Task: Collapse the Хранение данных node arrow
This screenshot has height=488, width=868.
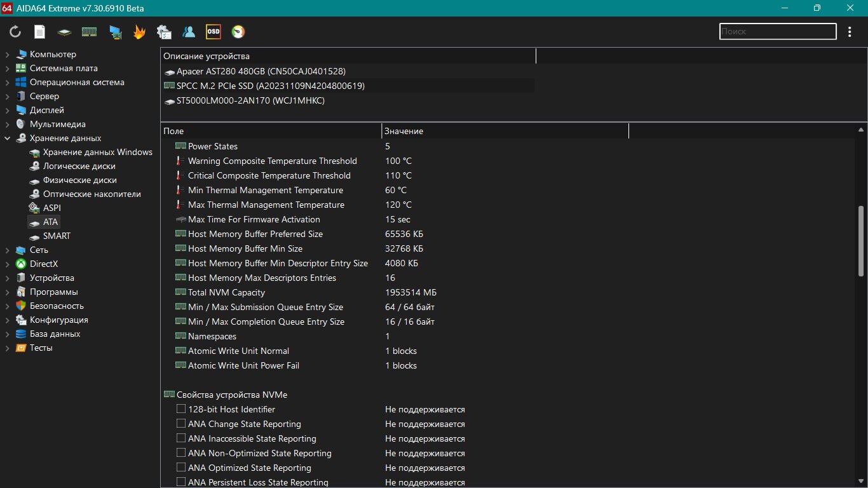Action: (7, 138)
